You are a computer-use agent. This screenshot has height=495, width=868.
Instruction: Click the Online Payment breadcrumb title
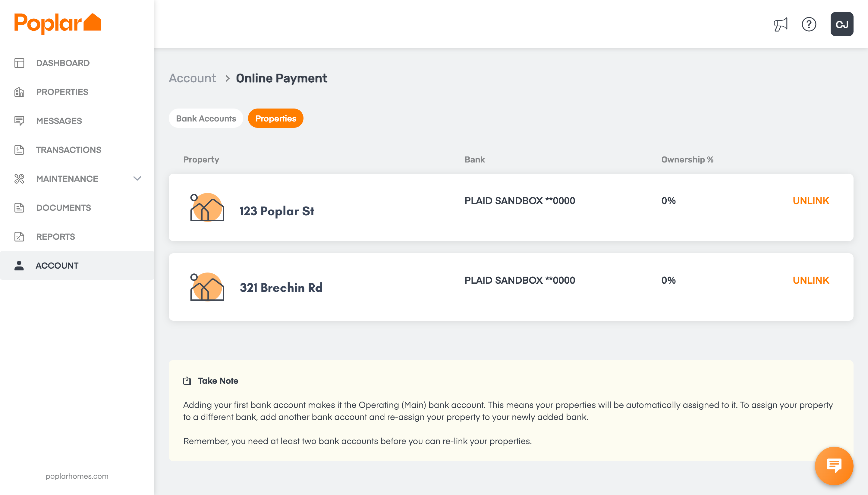[x=281, y=78]
